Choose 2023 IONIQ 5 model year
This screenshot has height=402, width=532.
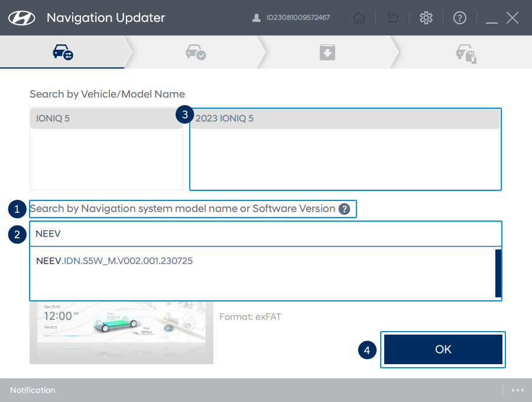pos(345,119)
